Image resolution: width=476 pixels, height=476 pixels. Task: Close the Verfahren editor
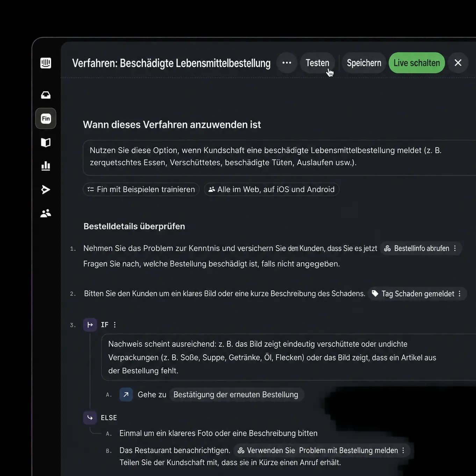point(458,63)
